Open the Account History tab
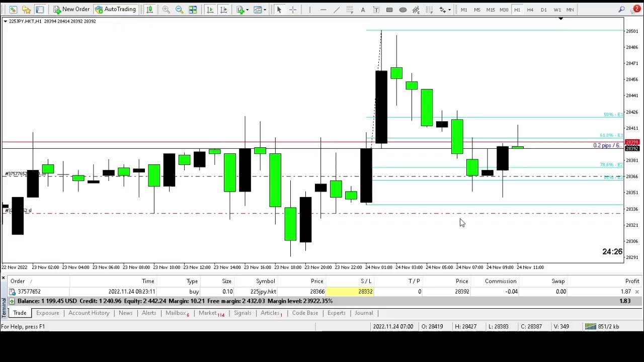Image resolution: width=644 pixels, height=362 pixels. (89, 313)
